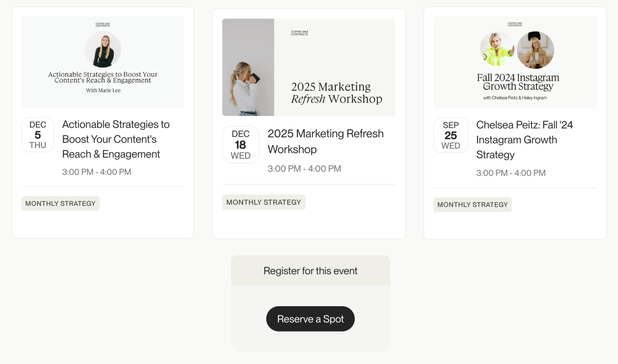Screen dimensions: 618x364
Task: Click Marie Lee's circular portrait photo
Action: click(103, 49)
